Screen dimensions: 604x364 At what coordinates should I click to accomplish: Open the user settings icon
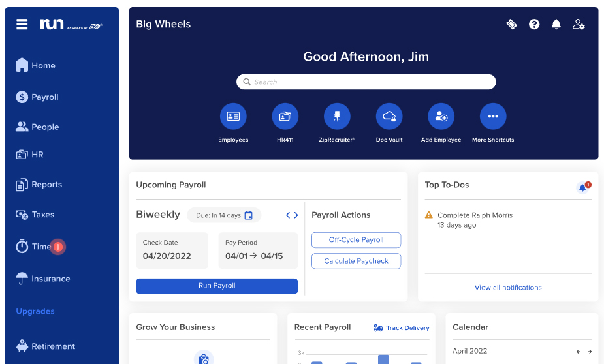pyautogui.click(x=579, y=24)
